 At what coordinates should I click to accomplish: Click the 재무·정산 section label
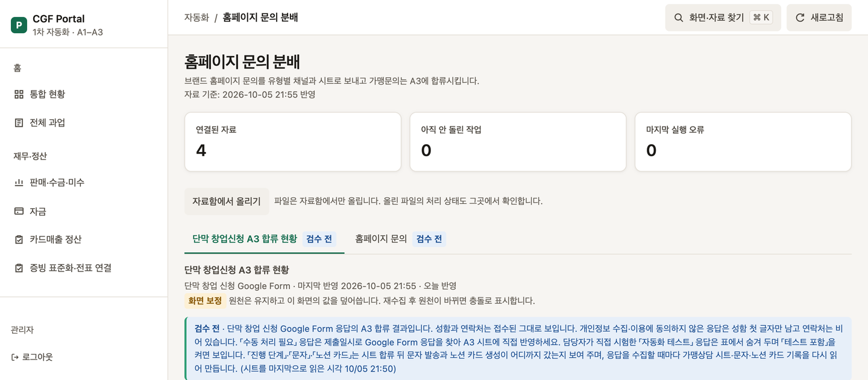[30, 156]
